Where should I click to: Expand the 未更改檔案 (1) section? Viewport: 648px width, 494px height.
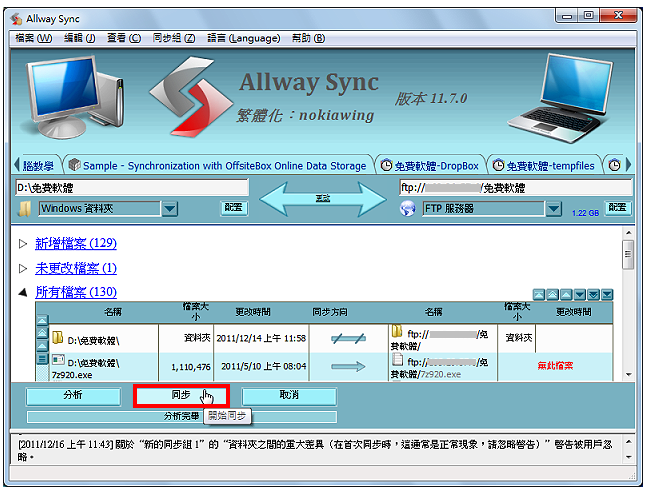pos(23,269)
